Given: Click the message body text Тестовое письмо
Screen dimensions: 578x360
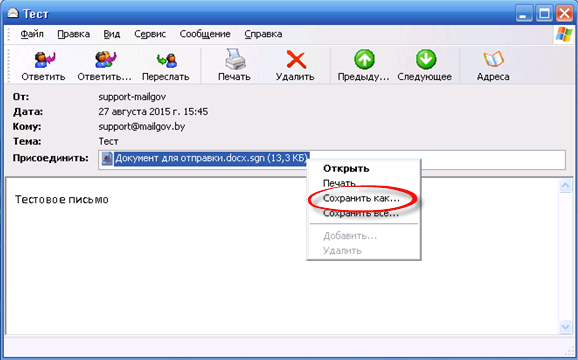Looking at the screenshot, I should 62,200.
